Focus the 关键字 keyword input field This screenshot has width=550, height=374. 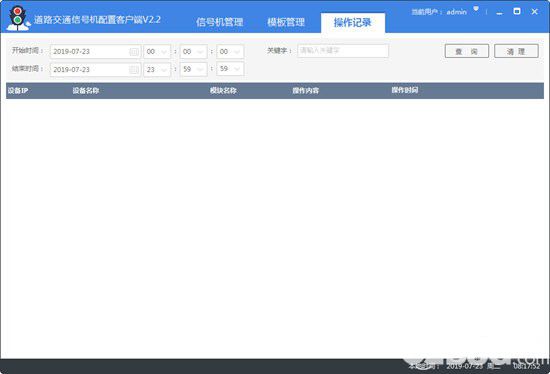[x=343, y=51]
